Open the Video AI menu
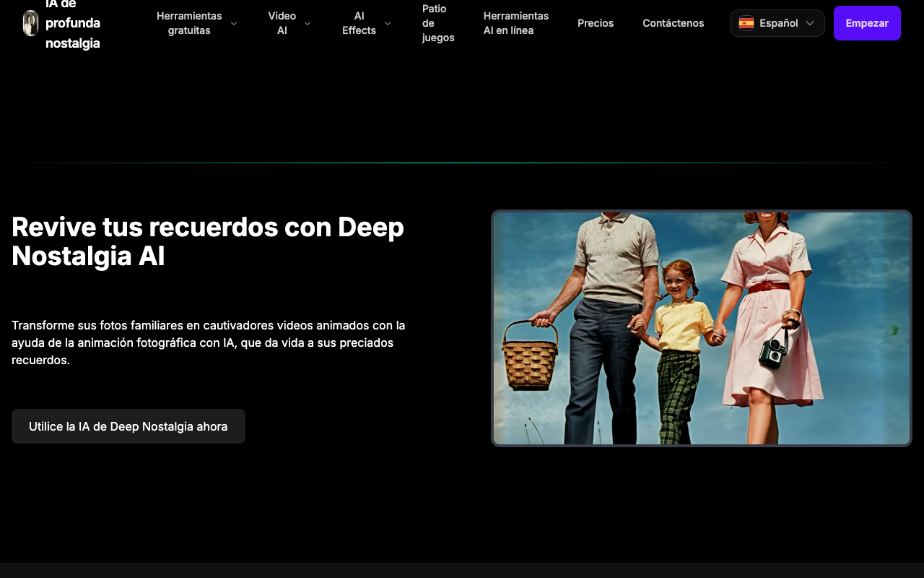 coord(282,23)
